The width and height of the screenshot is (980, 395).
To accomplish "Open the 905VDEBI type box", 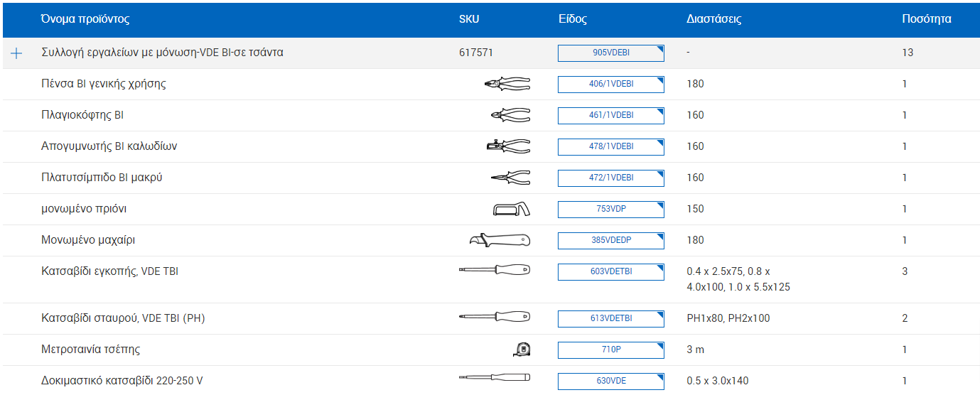I will pyautogui.click(x=610, y=53).
